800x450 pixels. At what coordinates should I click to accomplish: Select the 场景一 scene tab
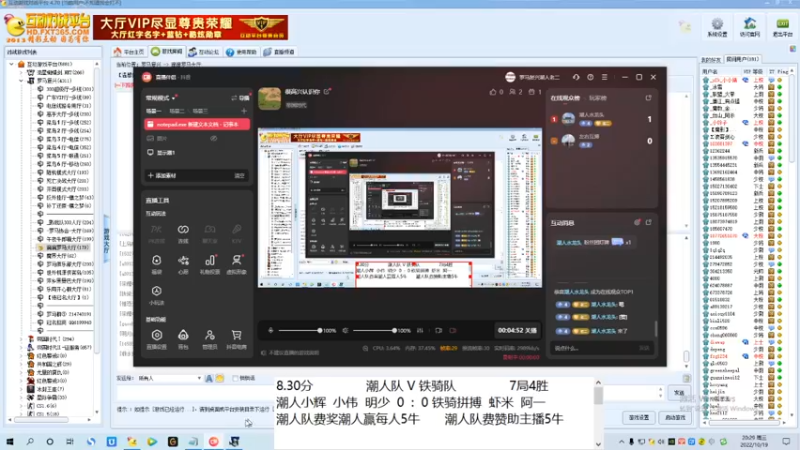[153, 111]
